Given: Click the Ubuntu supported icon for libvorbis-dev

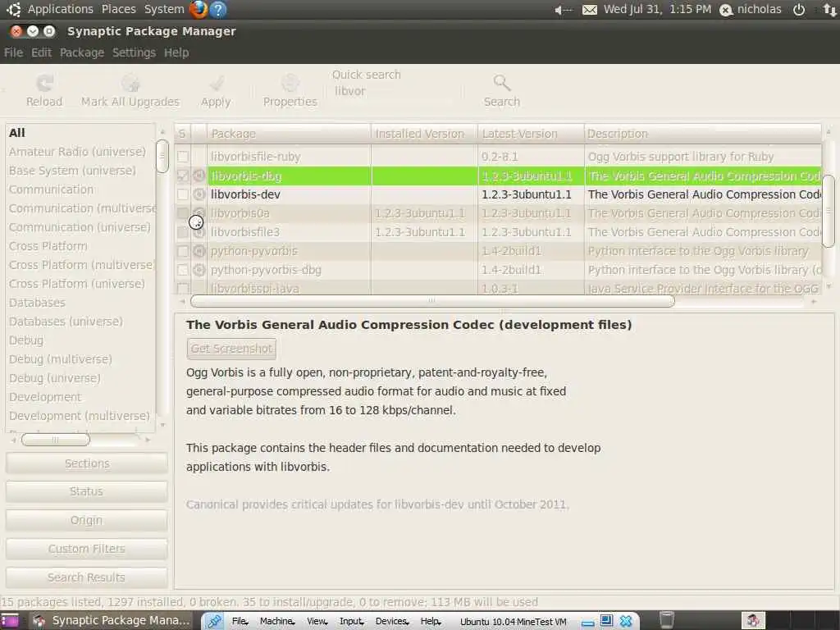Looking at the screenshot, I should click(x=199, y=194).
